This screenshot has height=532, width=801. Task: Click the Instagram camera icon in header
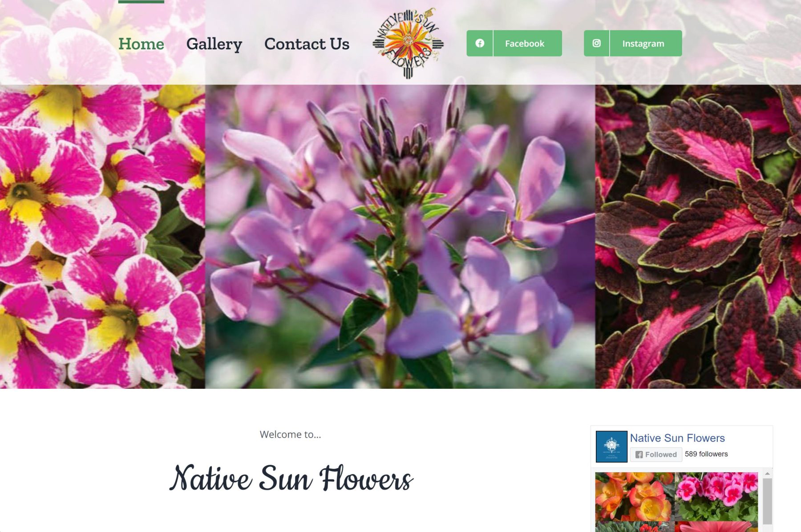tap(597, 43)
